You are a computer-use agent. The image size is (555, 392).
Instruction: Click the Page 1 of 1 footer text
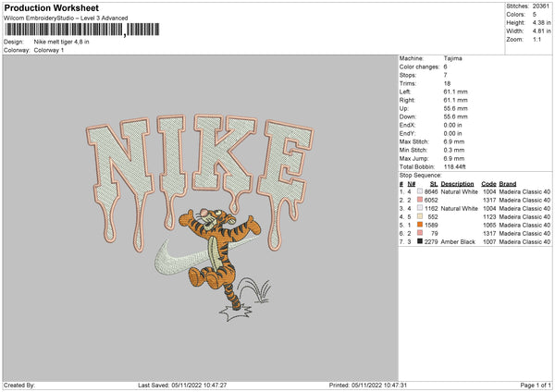[536, 385]
